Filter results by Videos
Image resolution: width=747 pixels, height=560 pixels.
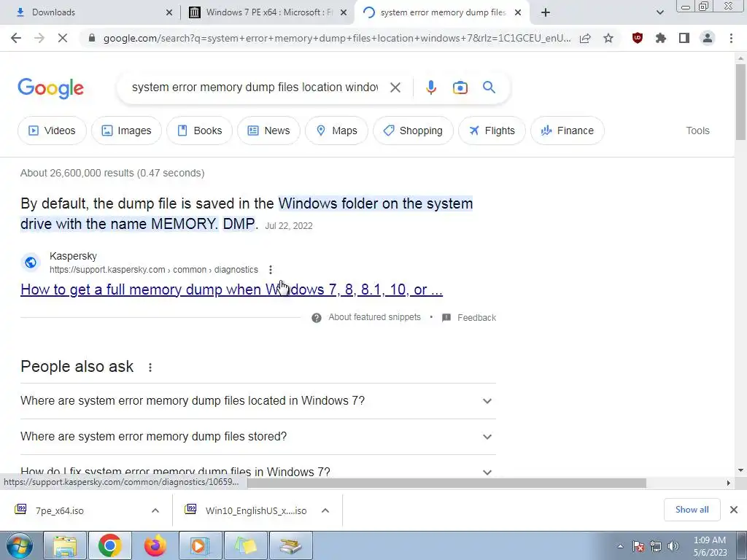click(x=52, y=131)
